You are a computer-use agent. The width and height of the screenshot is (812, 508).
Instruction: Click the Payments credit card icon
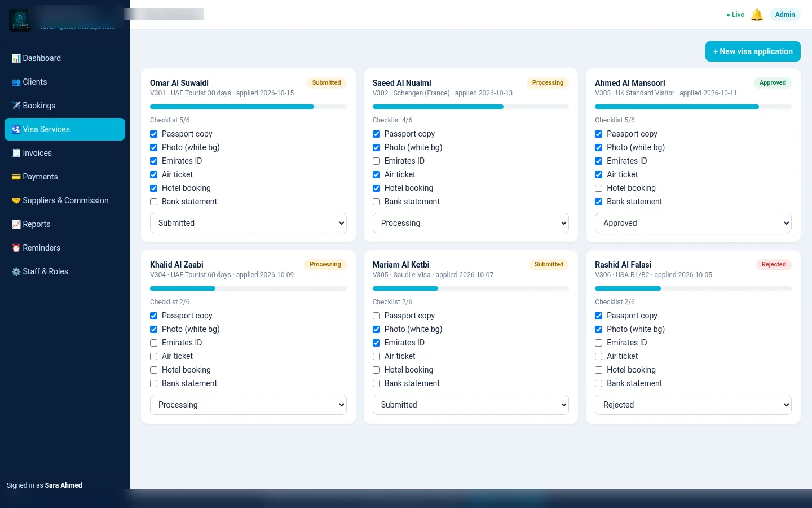(16, 177)
